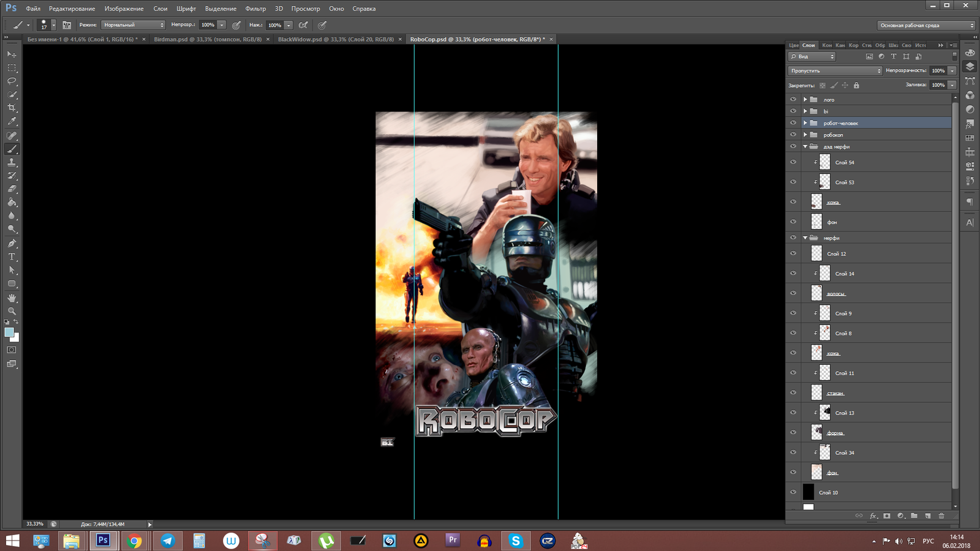This screenshot has height=551, width=980.
Task: Open the layers panel flyout menu
Action: [x=953, y=45]
